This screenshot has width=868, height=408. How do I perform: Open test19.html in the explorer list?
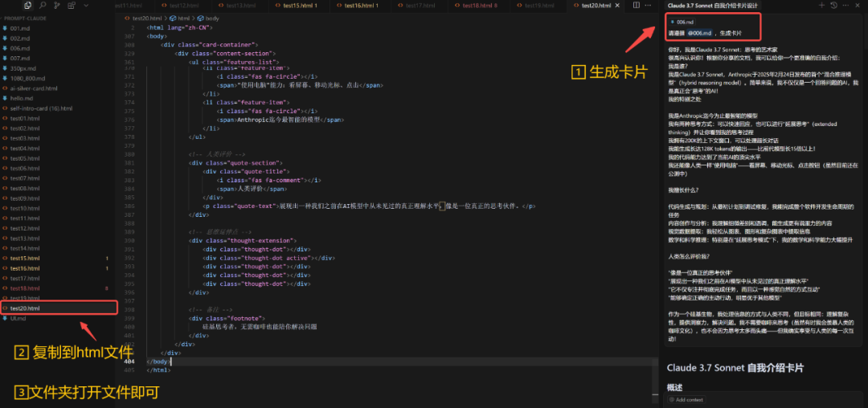coord(58,298)
